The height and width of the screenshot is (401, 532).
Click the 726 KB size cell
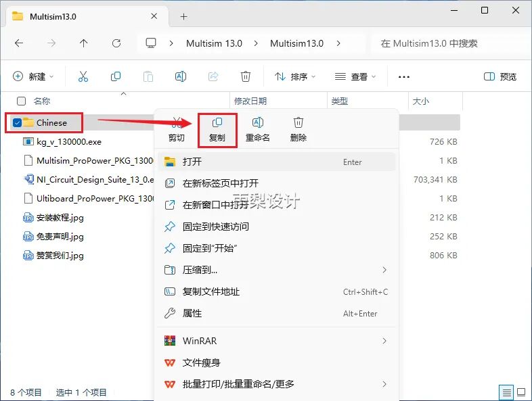[443, 142]
